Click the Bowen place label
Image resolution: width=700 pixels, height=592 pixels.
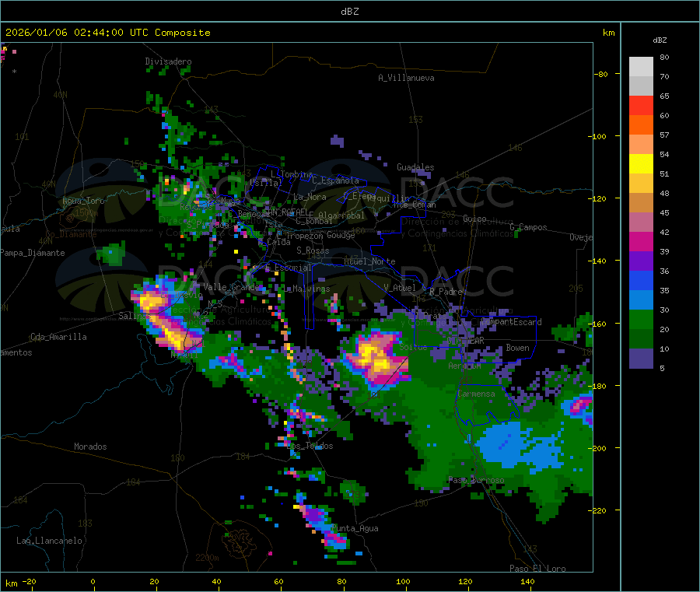pos(518,348)
